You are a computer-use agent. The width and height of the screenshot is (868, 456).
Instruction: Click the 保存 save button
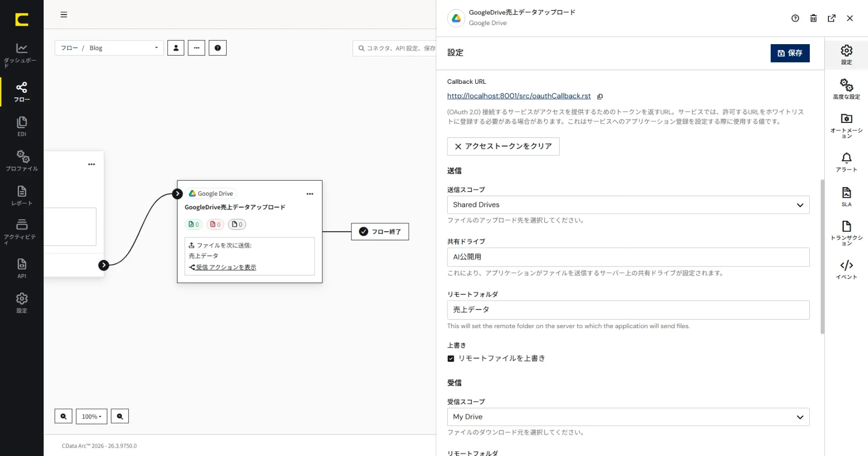(790, 53)
